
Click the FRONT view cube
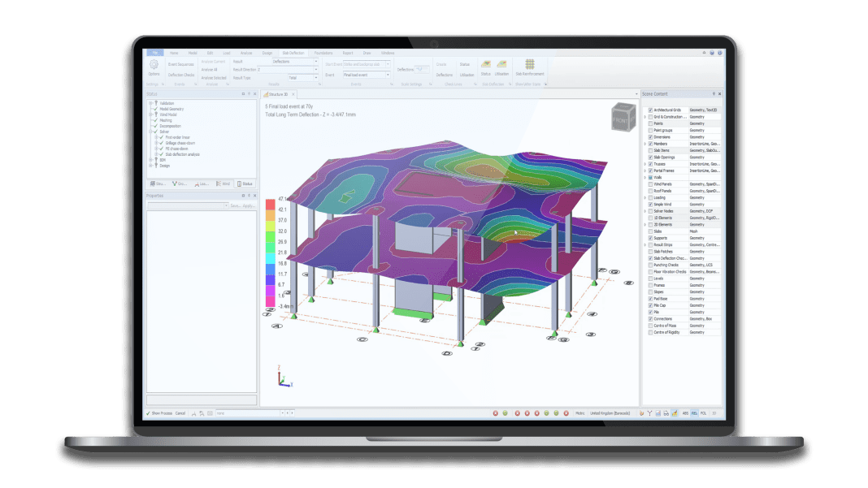point(623,114)
